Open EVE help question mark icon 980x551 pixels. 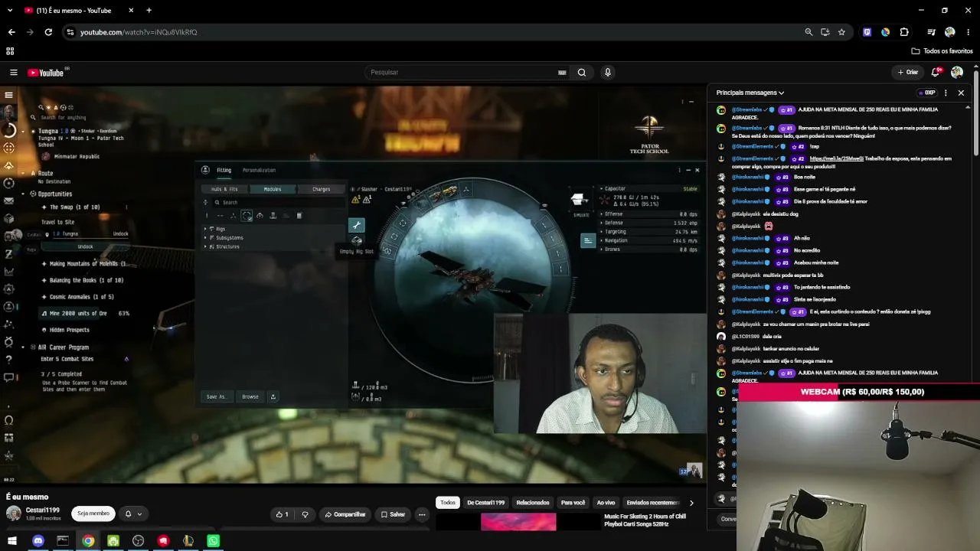tap(9, 359)
